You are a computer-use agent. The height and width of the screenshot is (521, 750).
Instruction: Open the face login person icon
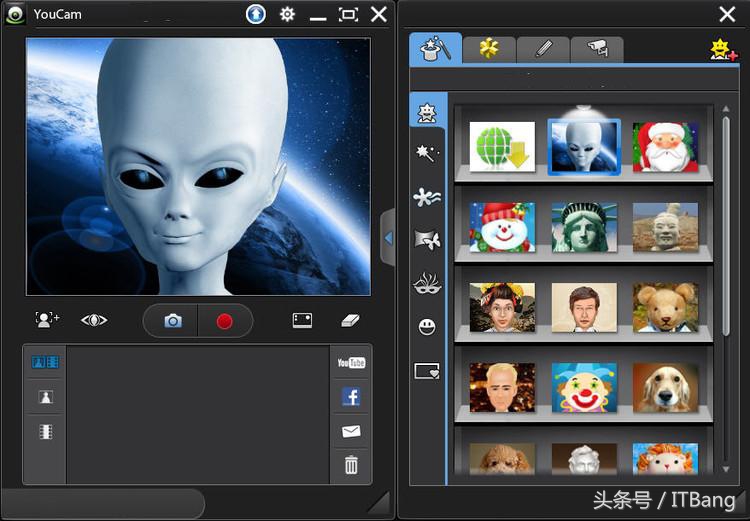[47, 320]
